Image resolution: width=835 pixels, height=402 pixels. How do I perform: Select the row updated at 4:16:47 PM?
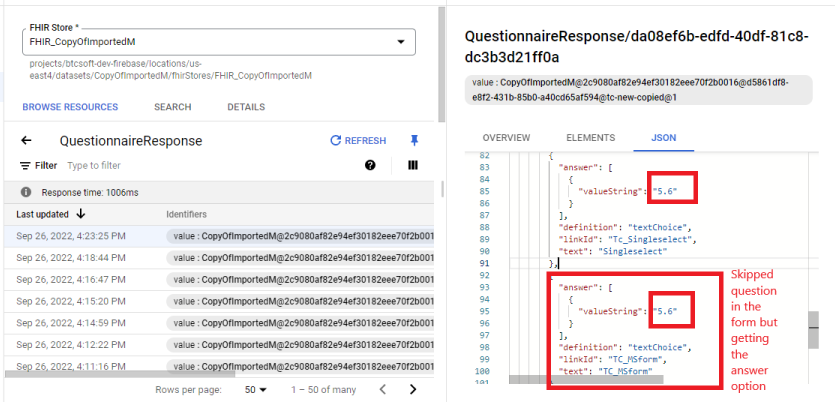(219, 280)
